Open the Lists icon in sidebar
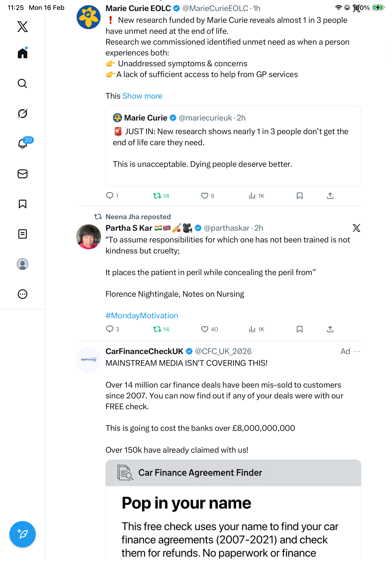 (23, 234)
